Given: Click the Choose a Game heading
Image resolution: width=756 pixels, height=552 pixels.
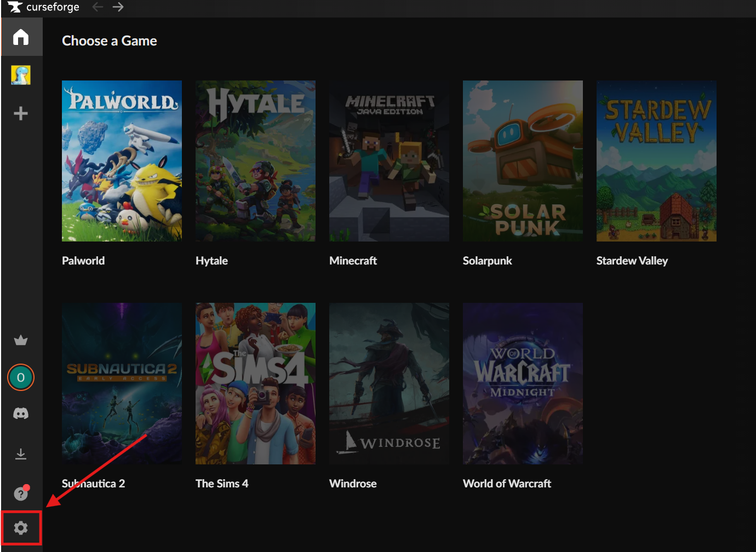Looking at the screenshot, I should click(x=110, y=41).
